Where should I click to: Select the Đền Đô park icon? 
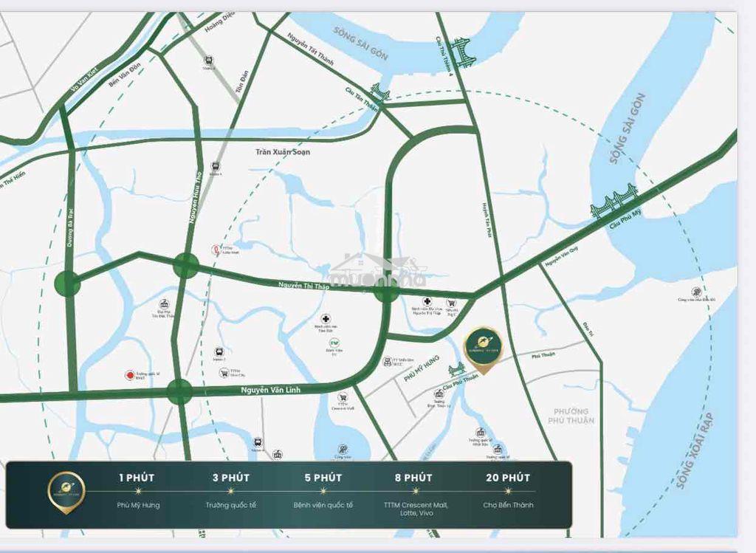coord(696,292)
